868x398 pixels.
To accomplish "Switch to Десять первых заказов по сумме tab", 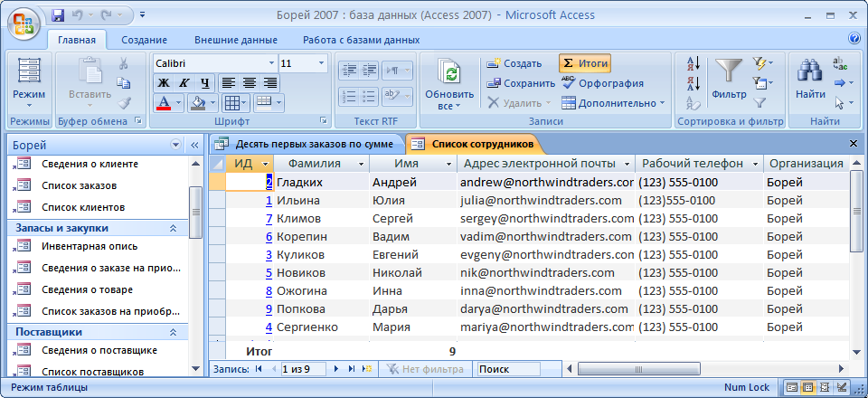I will [x=307, y=145].
